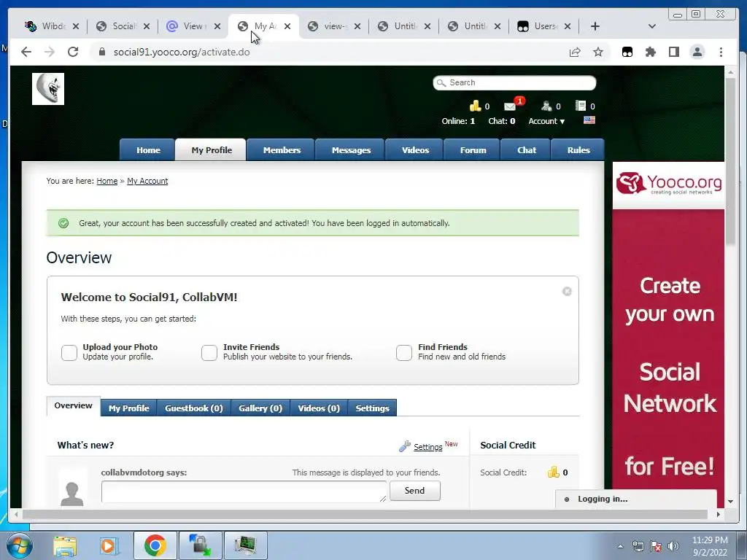
Task: Close the Social browser tab
Action: click(146, 26)
